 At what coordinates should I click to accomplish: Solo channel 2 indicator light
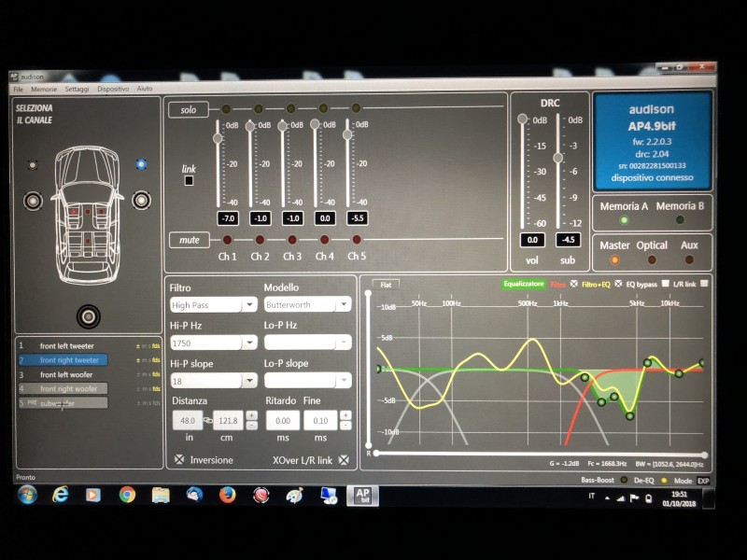click(x=259, y=109)
